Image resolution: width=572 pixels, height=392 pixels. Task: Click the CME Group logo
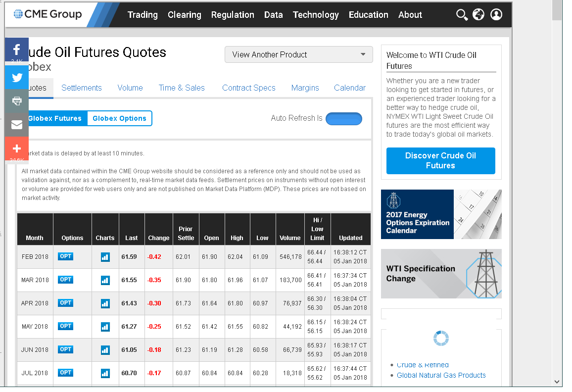click(48, 14)
